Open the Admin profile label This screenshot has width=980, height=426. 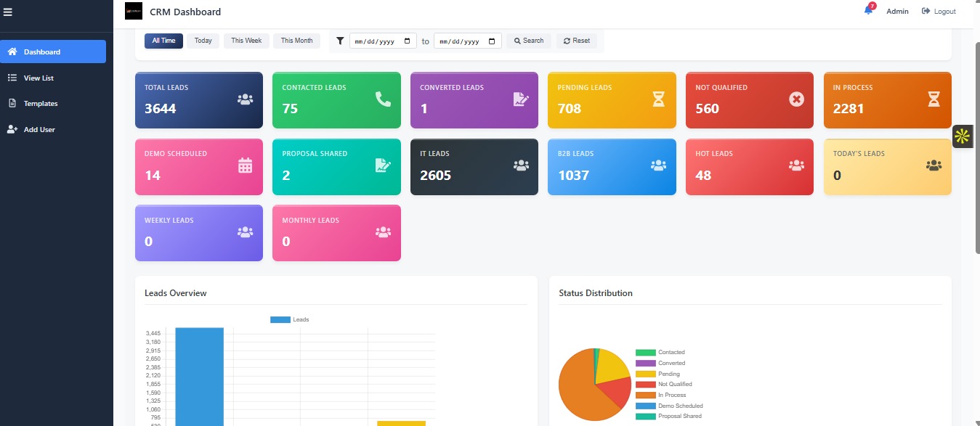(897, 12)
